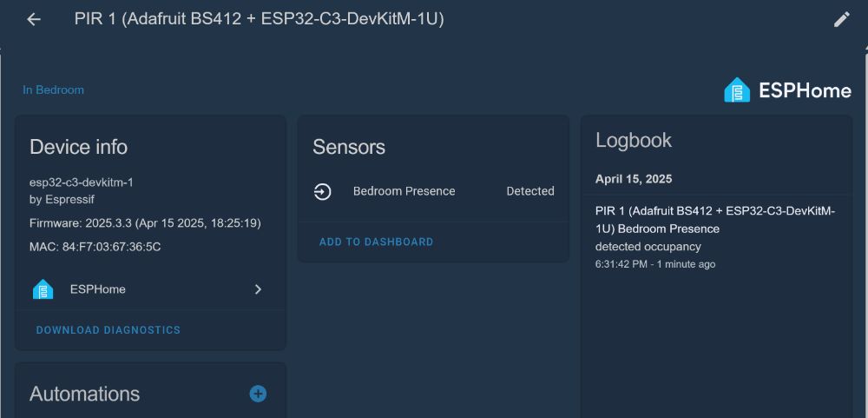868x418 pixels.
Task: Click the Logbook card heading
Action: coord(634,141)
